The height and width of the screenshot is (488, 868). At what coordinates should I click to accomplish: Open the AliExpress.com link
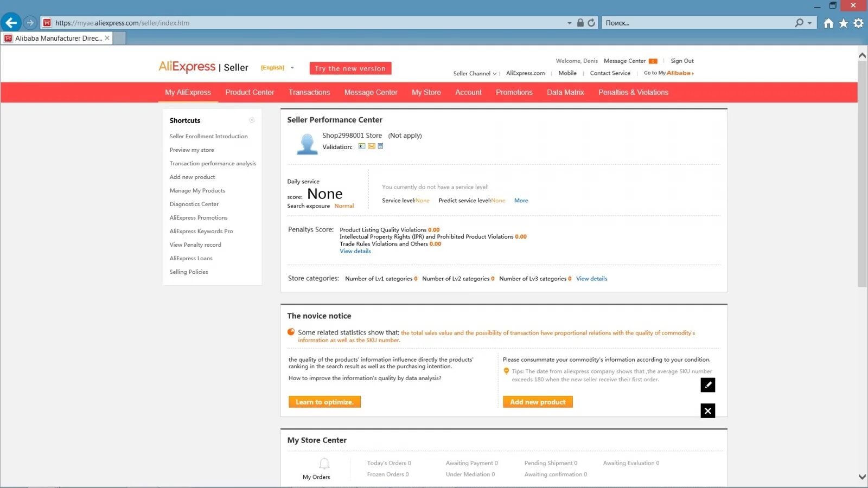[525, 73]
